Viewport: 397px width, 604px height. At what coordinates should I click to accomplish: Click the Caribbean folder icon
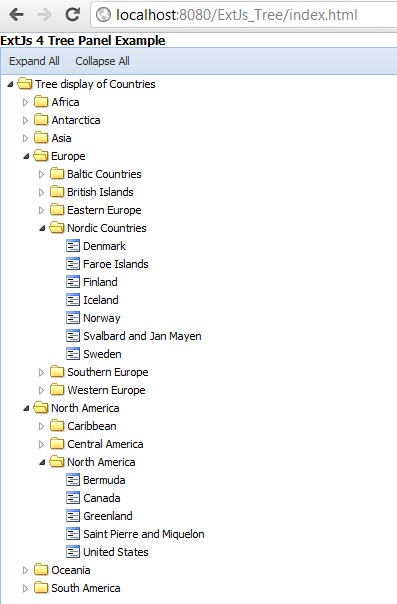point(57,426)
